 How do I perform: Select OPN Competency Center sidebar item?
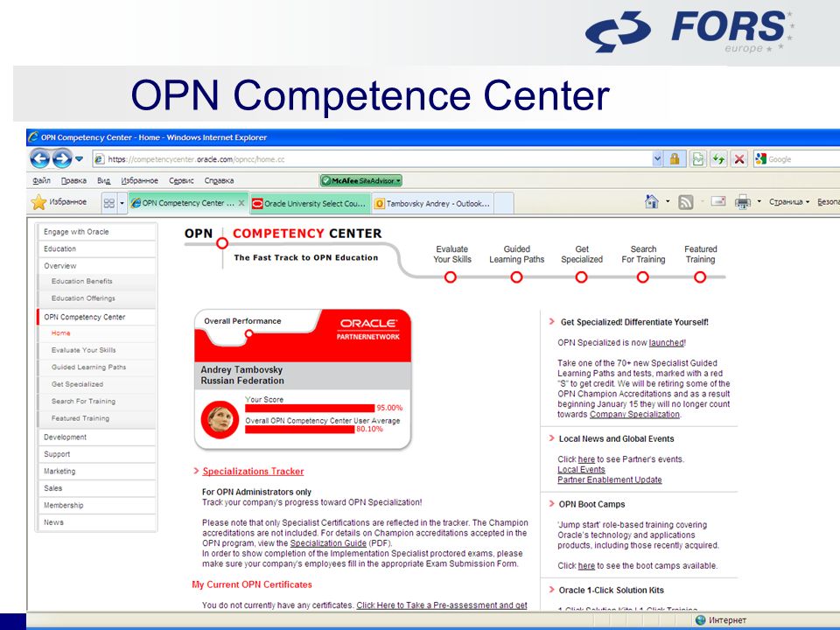pos(96,317)
